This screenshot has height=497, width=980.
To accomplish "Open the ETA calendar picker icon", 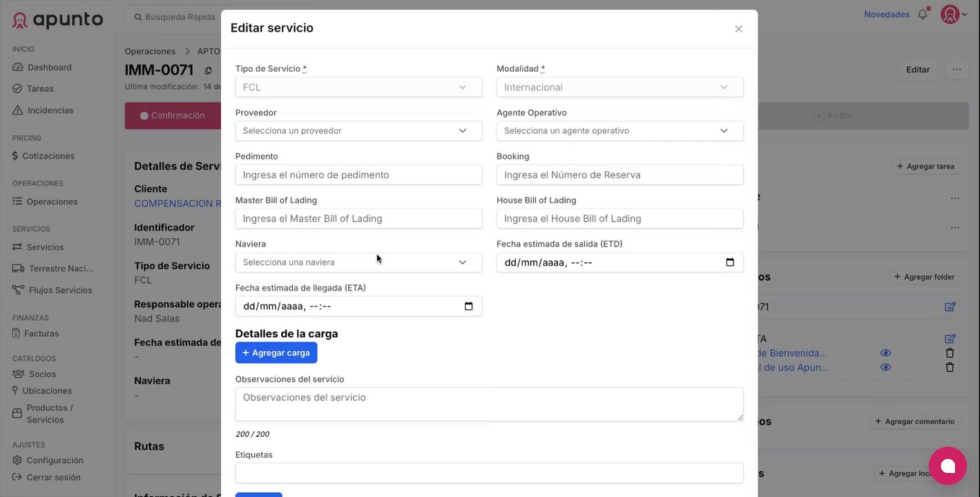I will pos(469,306).
